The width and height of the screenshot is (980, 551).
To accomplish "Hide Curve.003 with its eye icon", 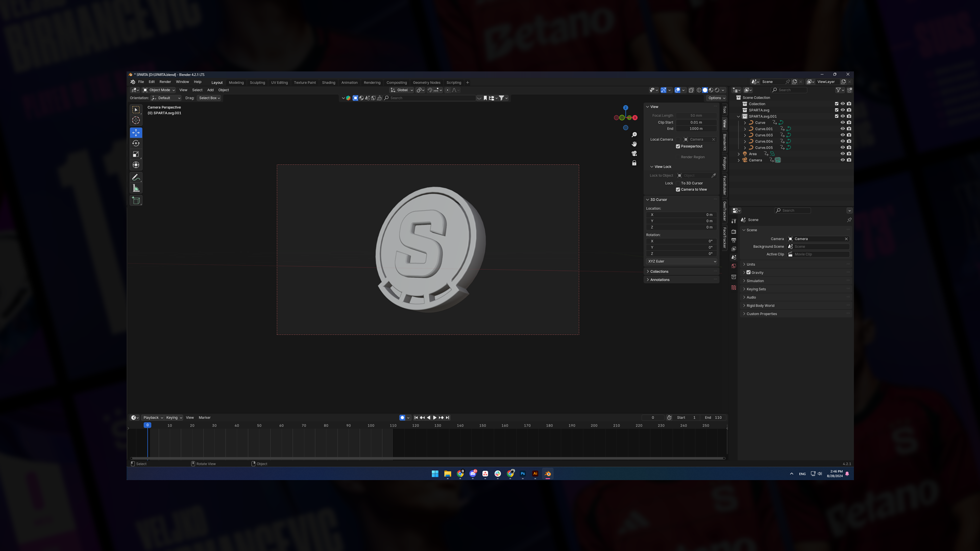I will (x=842, y=135).
